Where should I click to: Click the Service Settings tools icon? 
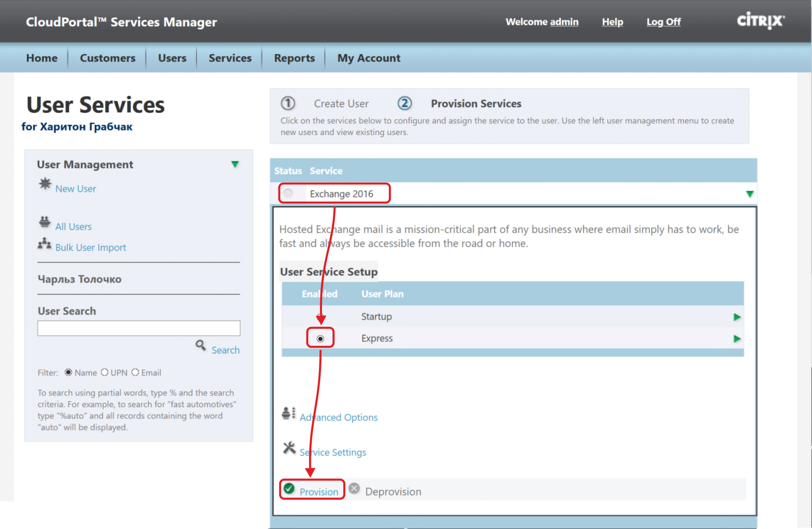click(289, 448)
